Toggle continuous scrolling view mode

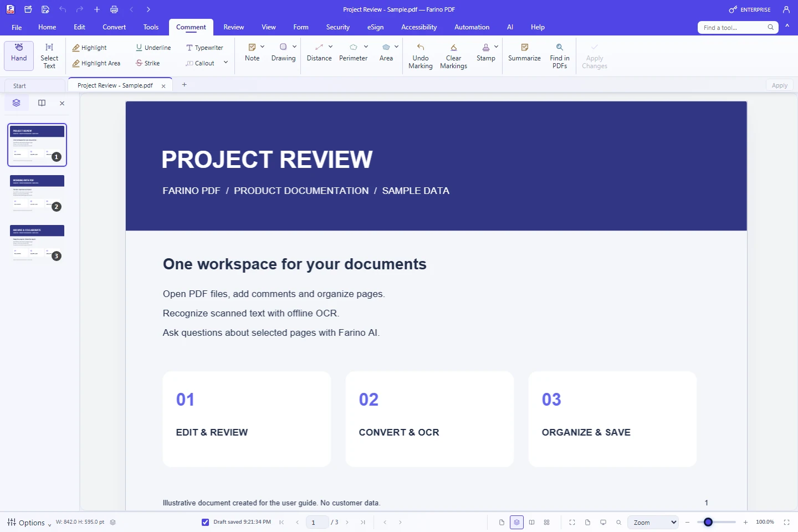[x=516, y=522]
